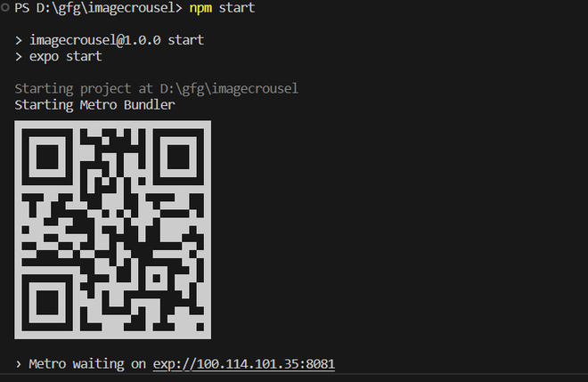Click the grey Starting project at text
This screenshot has width=588, height=382.
click(x=84, y=89)
